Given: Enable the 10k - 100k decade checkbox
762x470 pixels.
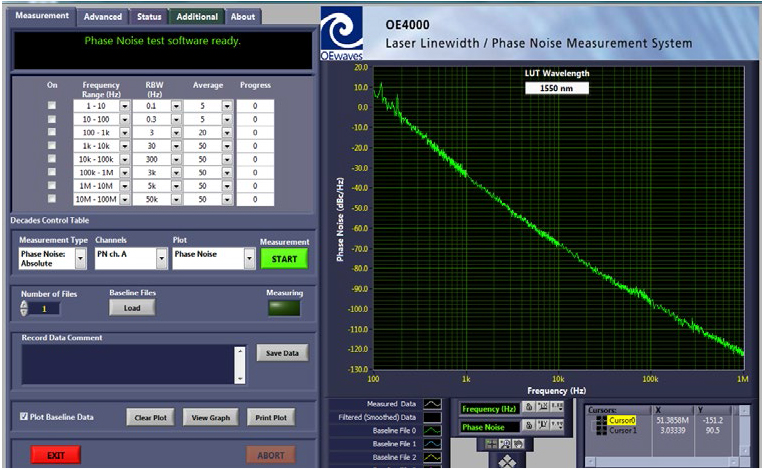Looking at the screenshot, I should (x=52, y=159).
